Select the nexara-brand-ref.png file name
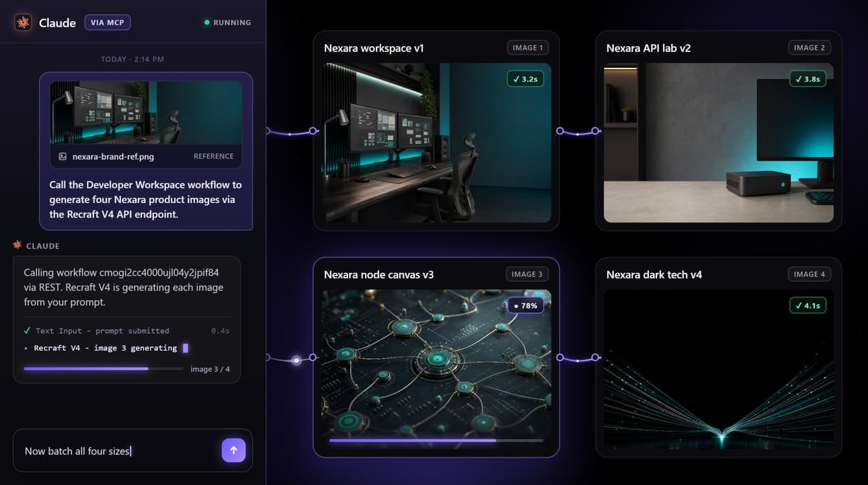 click(x=113, y=157)
